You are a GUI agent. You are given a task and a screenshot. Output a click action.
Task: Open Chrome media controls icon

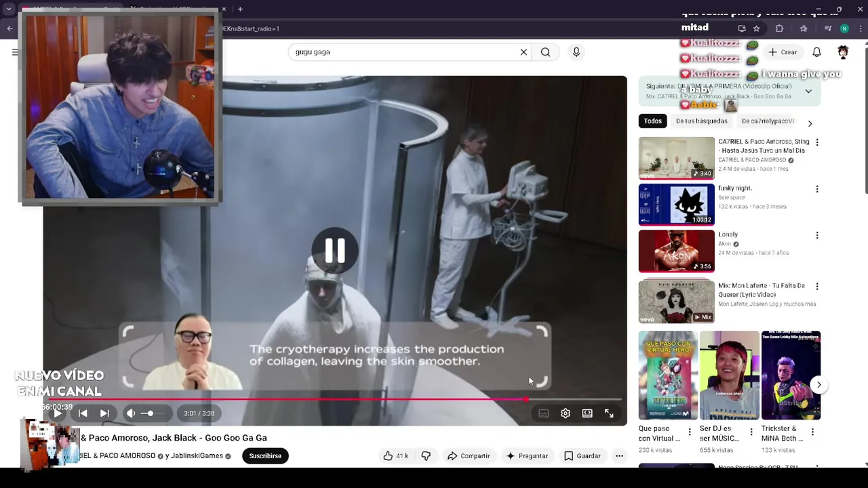pyautogui.click(x=828, y=28)
